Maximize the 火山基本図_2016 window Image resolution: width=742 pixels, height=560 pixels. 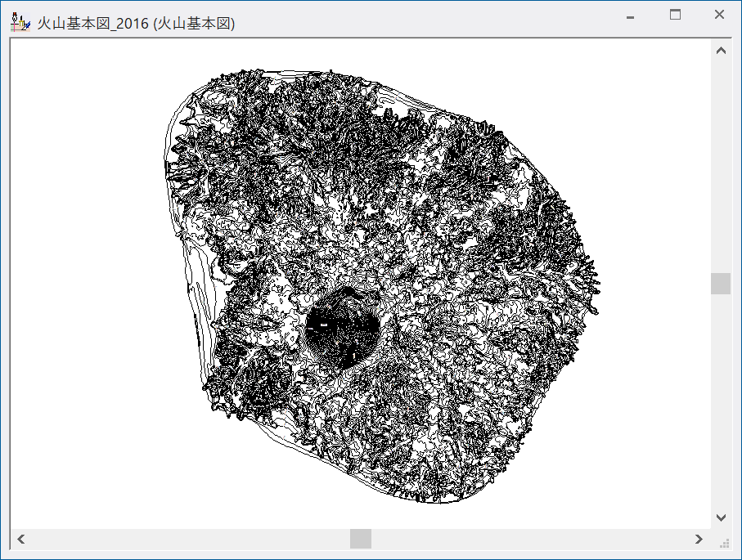tap(675, 16)
